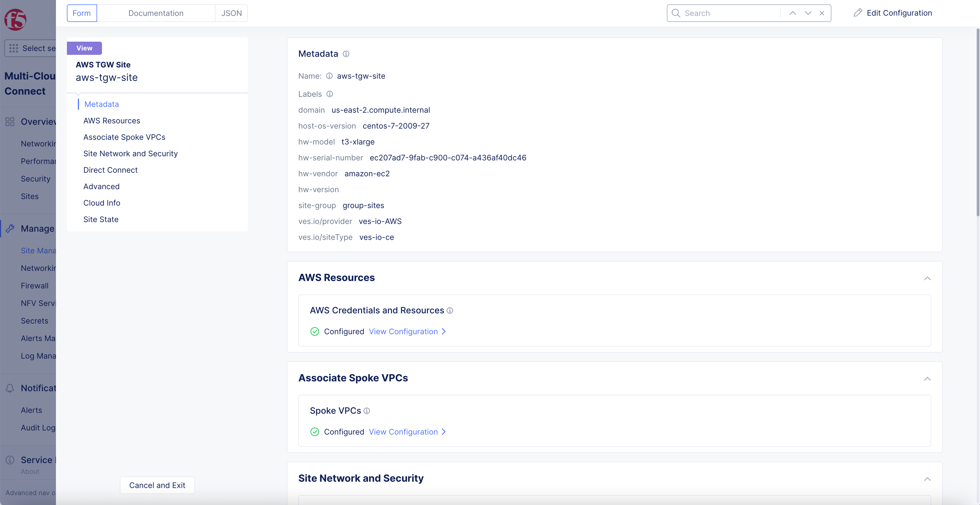Click info icon next to Name field
Viewport: 980px width, 505px height.
tap(330, 76)
